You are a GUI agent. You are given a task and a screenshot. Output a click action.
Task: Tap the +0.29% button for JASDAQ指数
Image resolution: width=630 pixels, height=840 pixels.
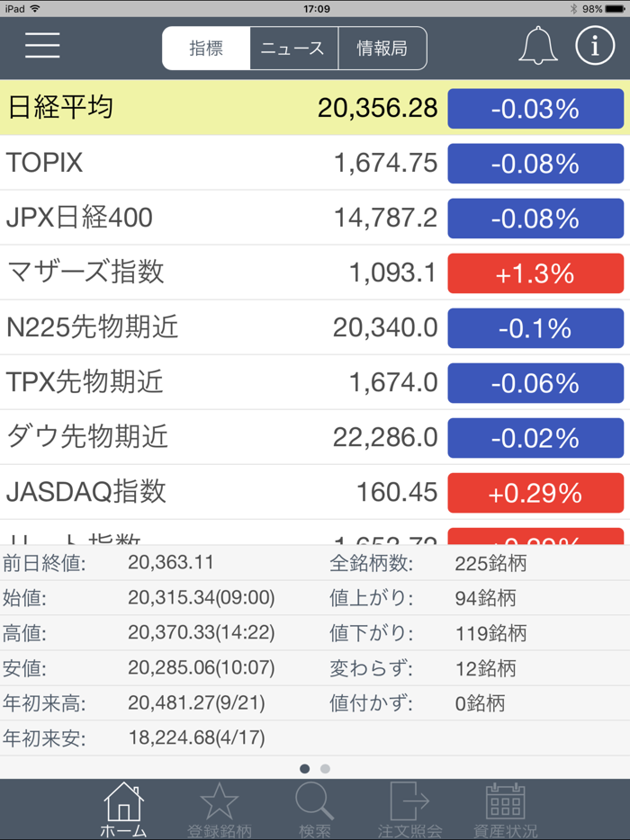pos(535,493)
